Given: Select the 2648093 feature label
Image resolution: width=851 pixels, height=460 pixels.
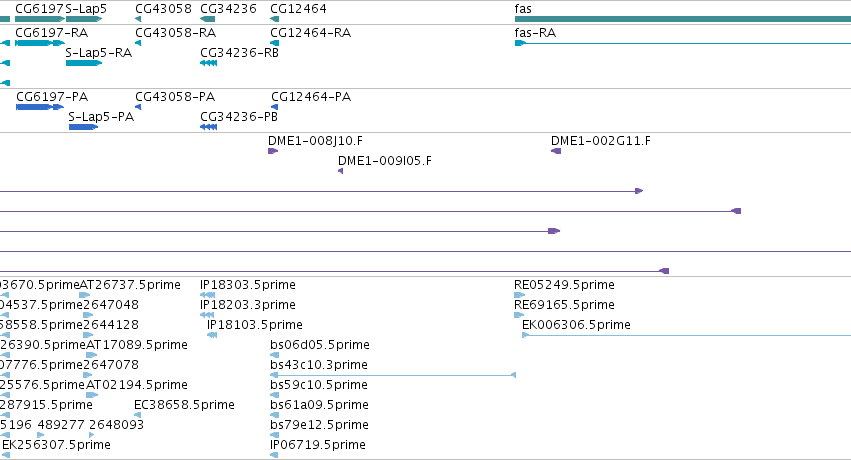Looking at the screenshot, I should [116, 425].
